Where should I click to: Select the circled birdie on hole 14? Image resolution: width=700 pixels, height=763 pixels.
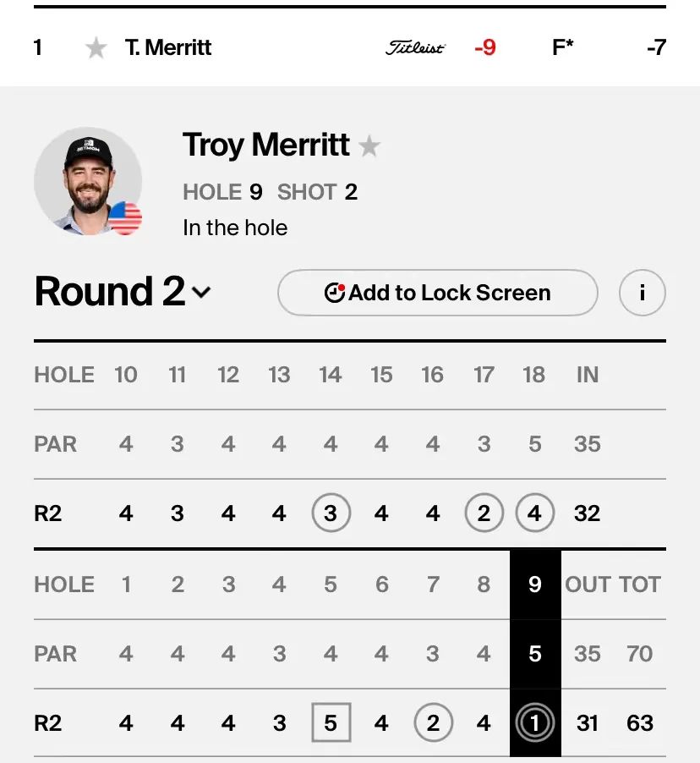(331, 513)
